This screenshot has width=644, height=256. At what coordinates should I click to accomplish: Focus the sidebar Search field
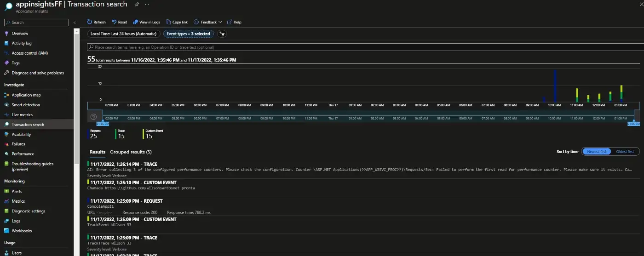(x=36, y=23)
